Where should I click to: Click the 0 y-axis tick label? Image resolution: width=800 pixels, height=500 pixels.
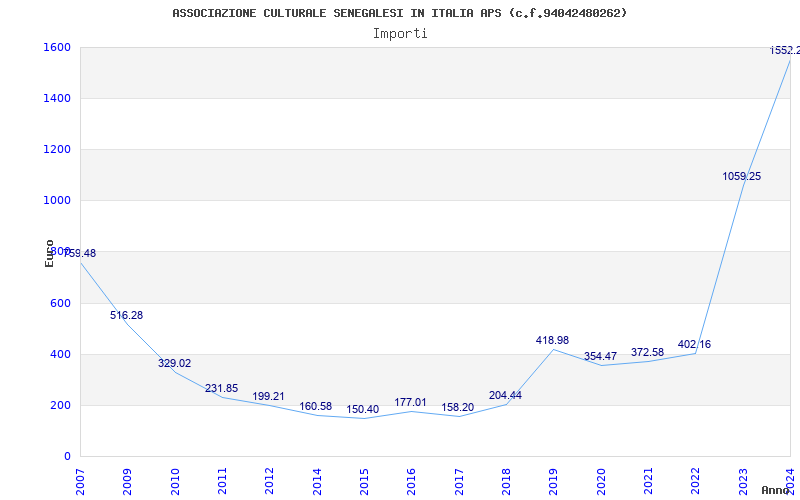click(x=67, y=457)
